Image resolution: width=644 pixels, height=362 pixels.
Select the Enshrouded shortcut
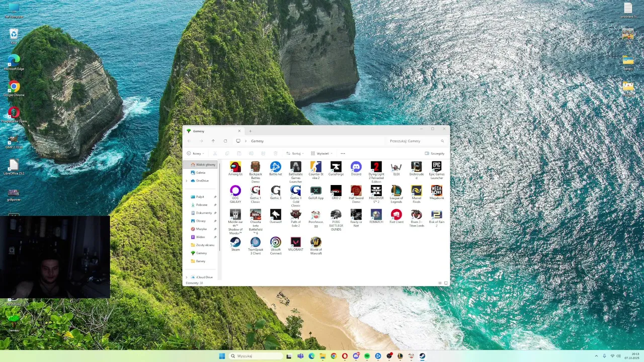pyautogui.click(x=417, y=170)
